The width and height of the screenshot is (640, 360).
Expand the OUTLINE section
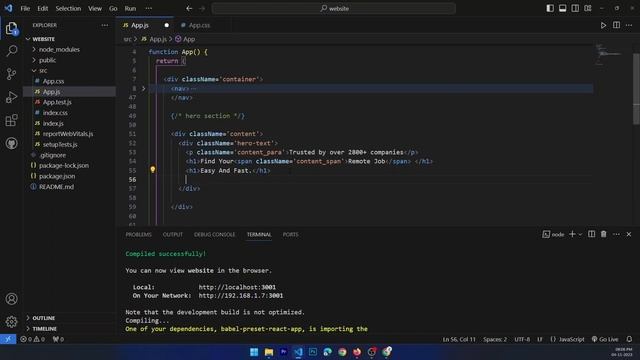(x=44, y=318)
